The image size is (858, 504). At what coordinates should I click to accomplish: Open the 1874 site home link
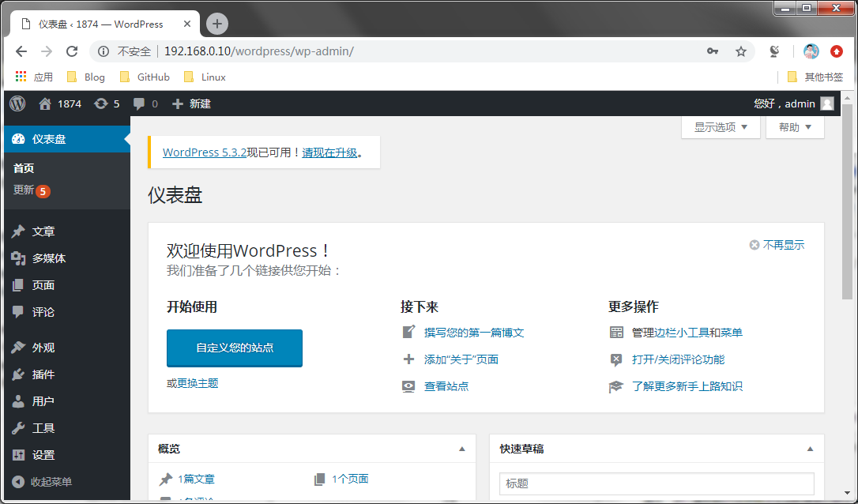60,103
